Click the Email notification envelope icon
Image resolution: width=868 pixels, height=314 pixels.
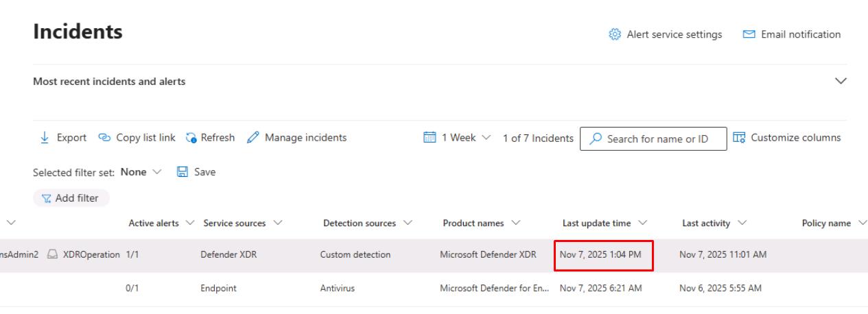click(749, 34)
